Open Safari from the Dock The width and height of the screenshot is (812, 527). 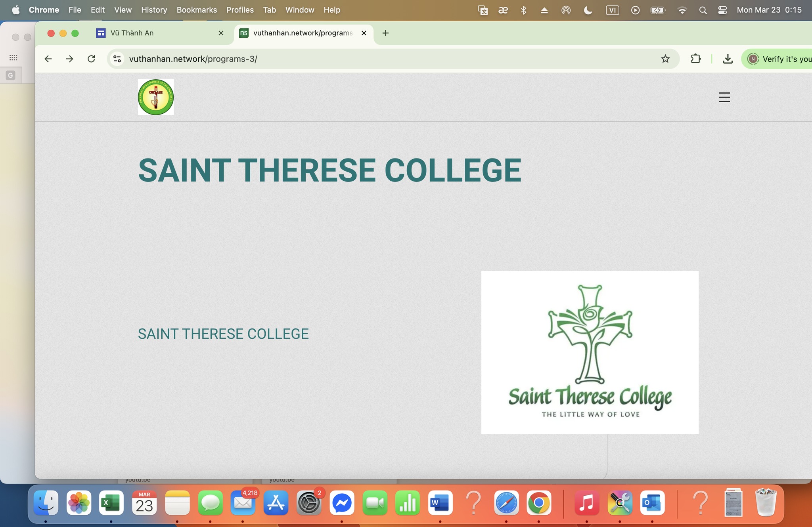[x=506, y=503]
